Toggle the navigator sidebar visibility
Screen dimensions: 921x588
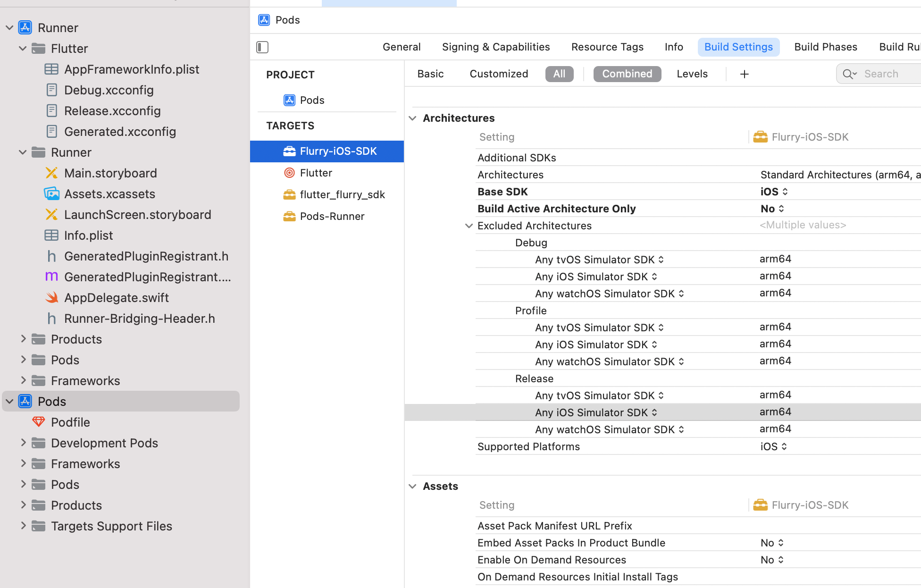pyautogui.click(x=262, y=47)
